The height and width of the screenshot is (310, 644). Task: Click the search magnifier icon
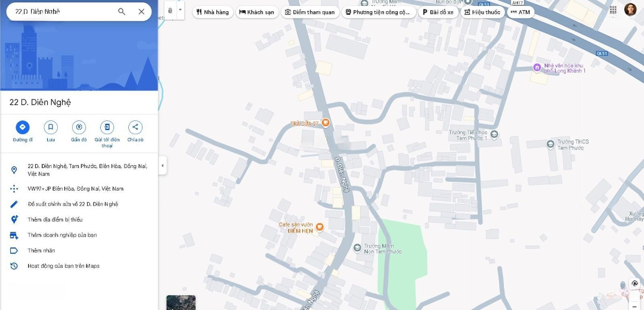click(122, 11)
